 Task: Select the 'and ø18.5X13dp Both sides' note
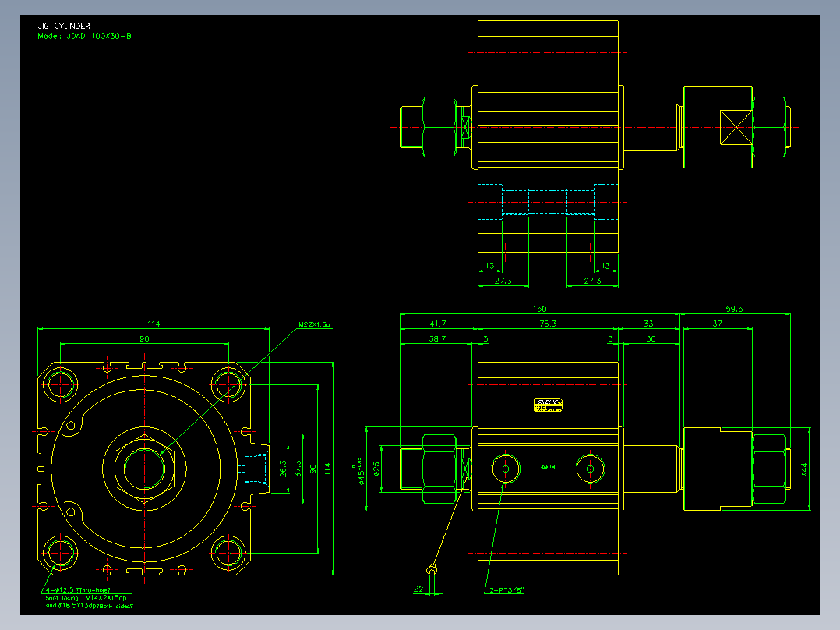[x=89, y=606]
